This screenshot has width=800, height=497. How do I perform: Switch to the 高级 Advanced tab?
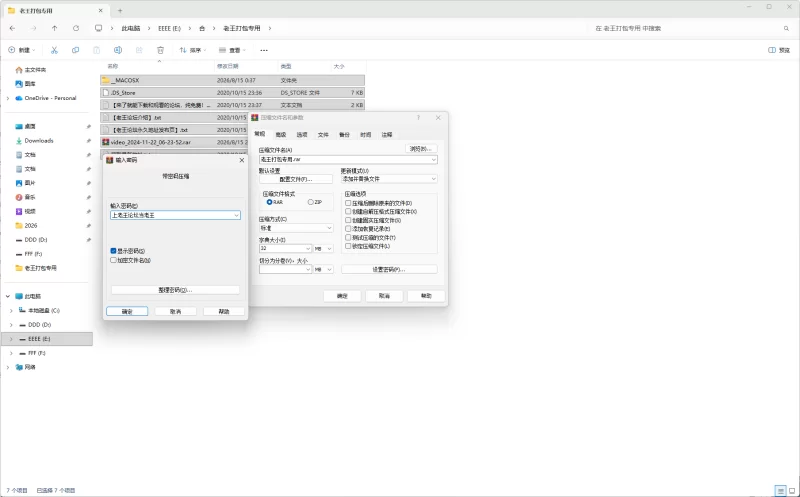(281, 135)
